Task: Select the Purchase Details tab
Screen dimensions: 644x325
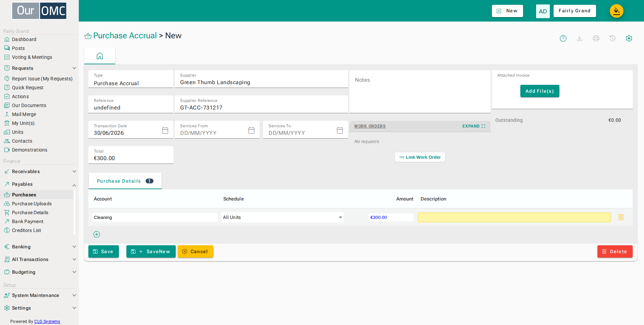Action: coord(125,181)
